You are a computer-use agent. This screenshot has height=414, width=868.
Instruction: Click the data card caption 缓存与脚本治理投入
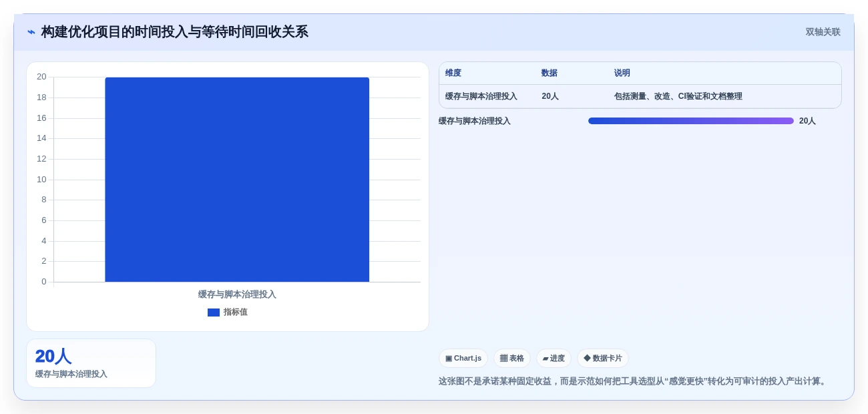(71, 375)
